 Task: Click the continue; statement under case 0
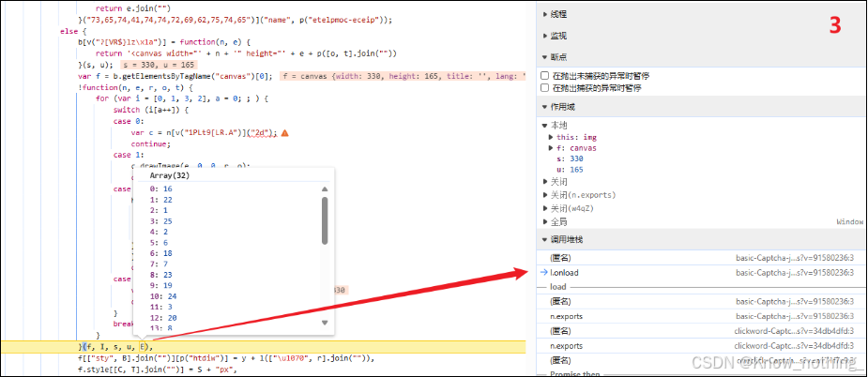click(151, 143)
